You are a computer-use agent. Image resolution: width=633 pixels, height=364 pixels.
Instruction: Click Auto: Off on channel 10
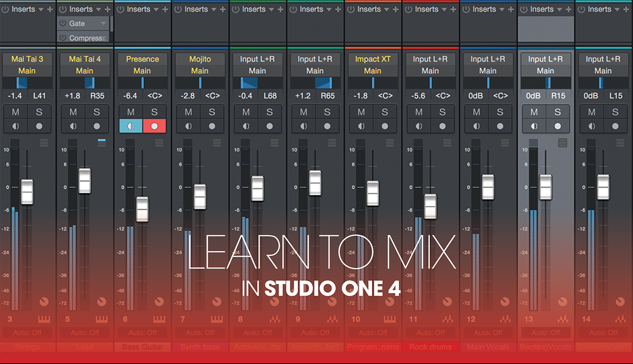click(373, 332)
